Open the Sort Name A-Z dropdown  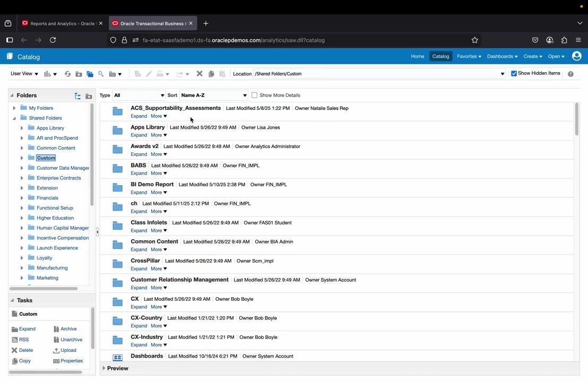pyautogui.click(x=213, y=95)
